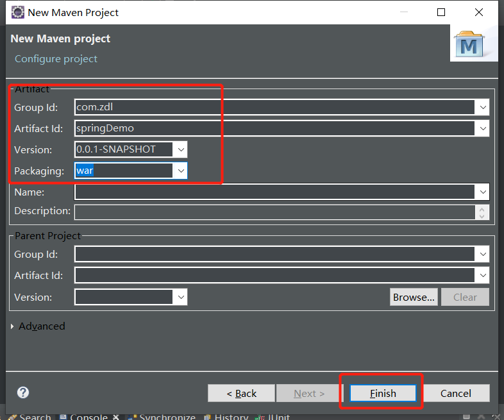Open Parent Project Artifact Id dropdown
Screen dimensions: 504x420
[483, 275]
